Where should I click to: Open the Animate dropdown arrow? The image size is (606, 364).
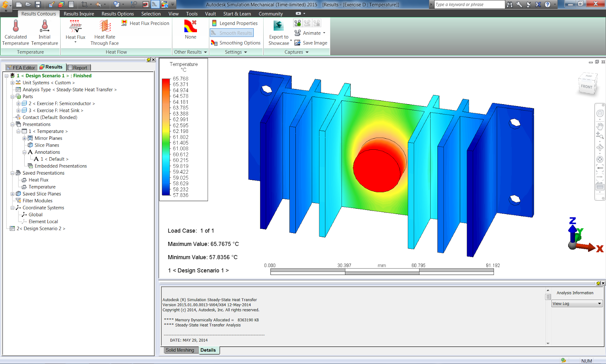[x=324, y=33]
